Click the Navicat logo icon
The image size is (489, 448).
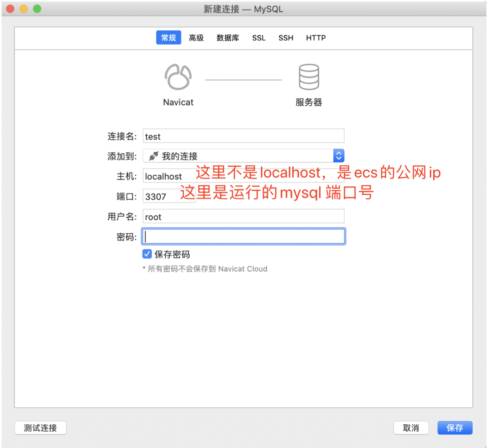pyautogui.click(x=178, y=77)
